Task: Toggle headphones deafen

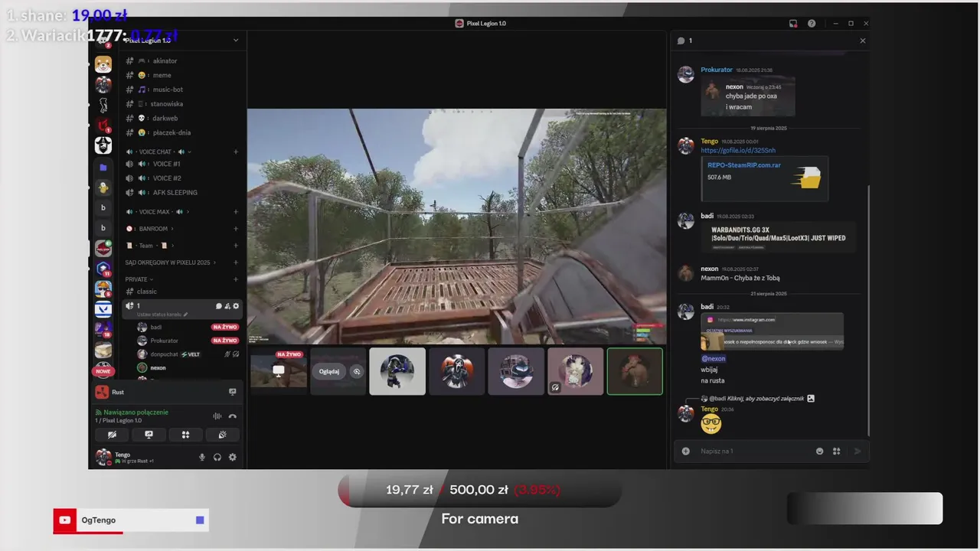Action: [x=217, y=458]
